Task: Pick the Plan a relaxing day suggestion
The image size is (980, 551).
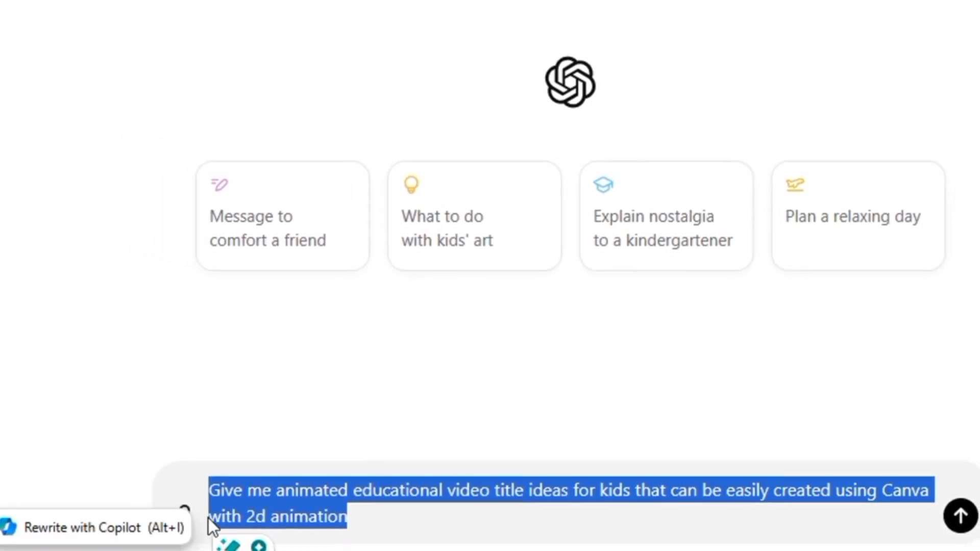Action: [x=859, y=216]
